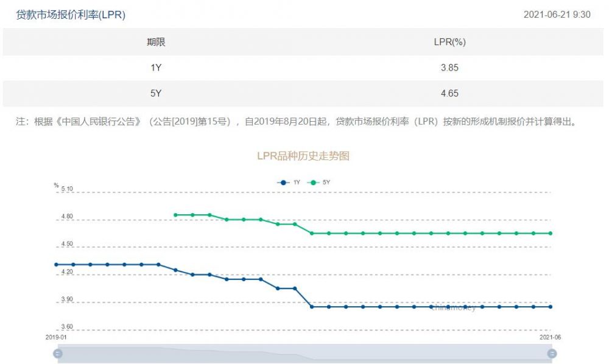609x364 pixels.
Task: Select the first green 5Y data point
Action: (175, 215)
